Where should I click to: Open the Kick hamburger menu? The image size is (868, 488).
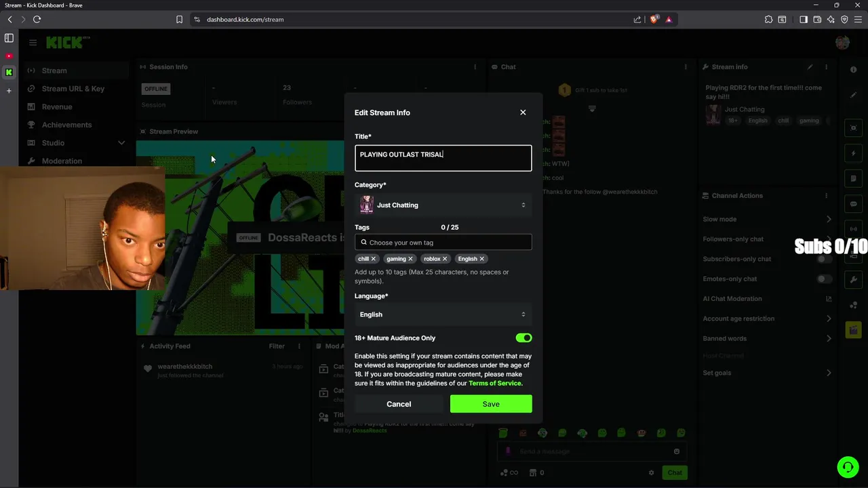(33, 43)
